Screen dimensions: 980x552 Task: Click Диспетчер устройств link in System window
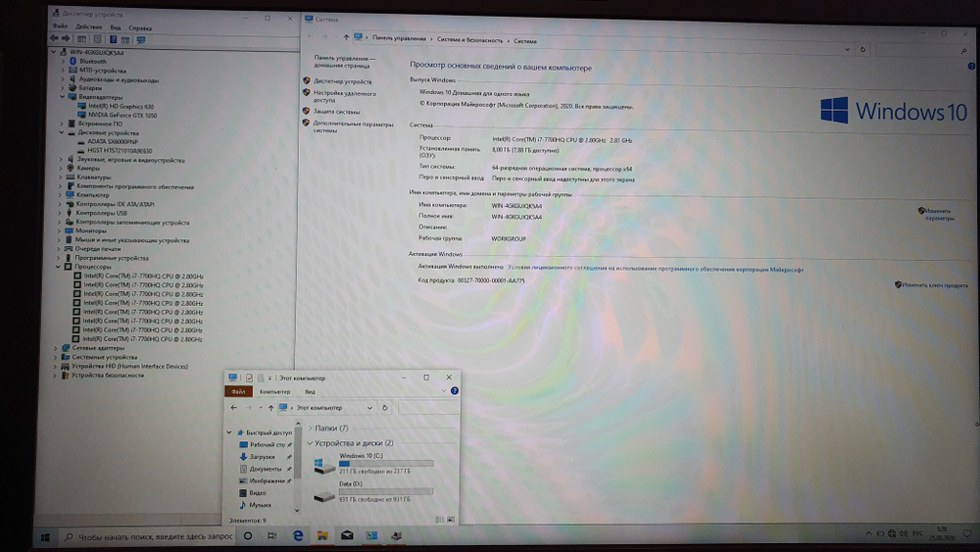[x=342, y=81]
